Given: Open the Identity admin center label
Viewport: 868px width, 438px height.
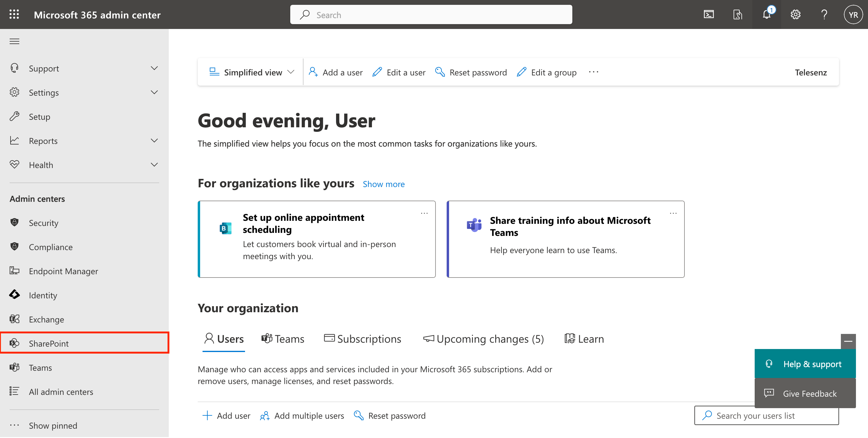Looking at the screenshot, I should pyautogui.click(x=43, y=295).
